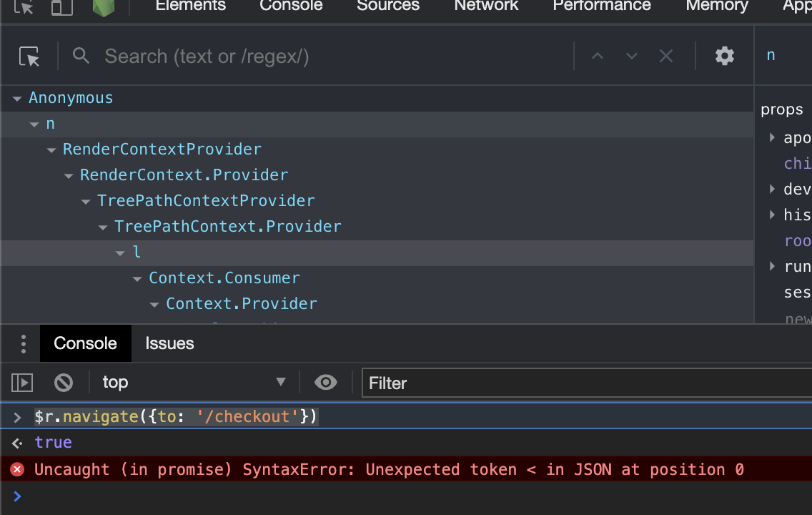
Task: Expand the apo prop in props panel
Action: click(772, 137)
